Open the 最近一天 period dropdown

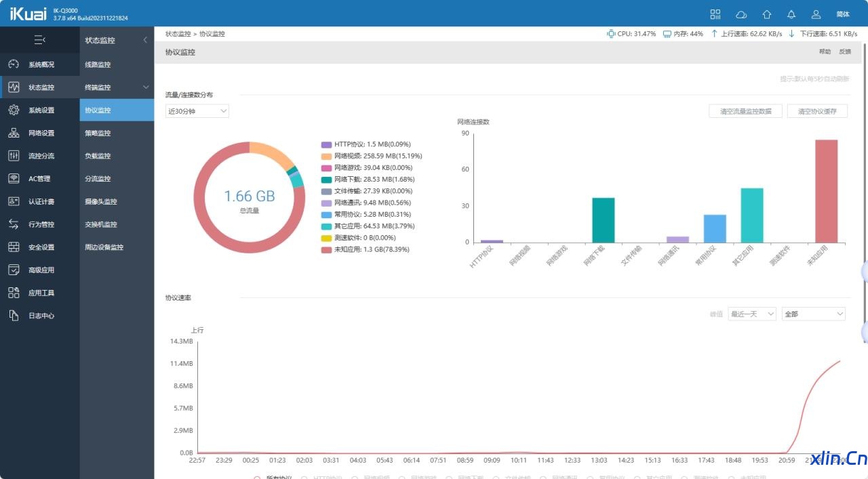[x=752, y=314]
